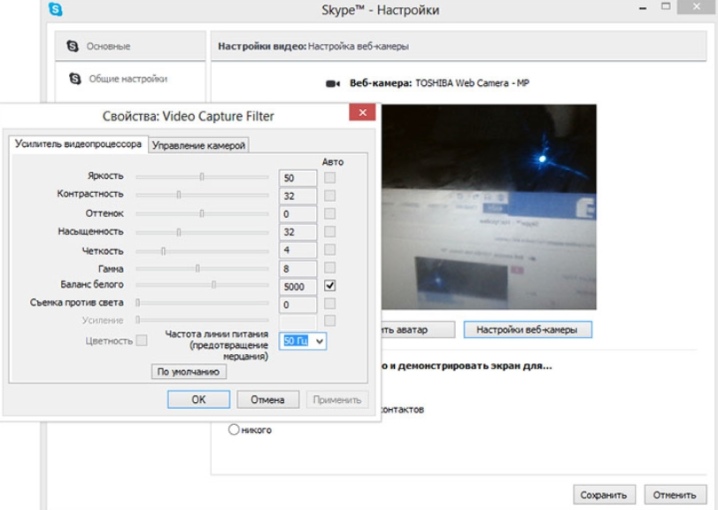Enable Auto checkbox for Четкость

pos(330,250)
